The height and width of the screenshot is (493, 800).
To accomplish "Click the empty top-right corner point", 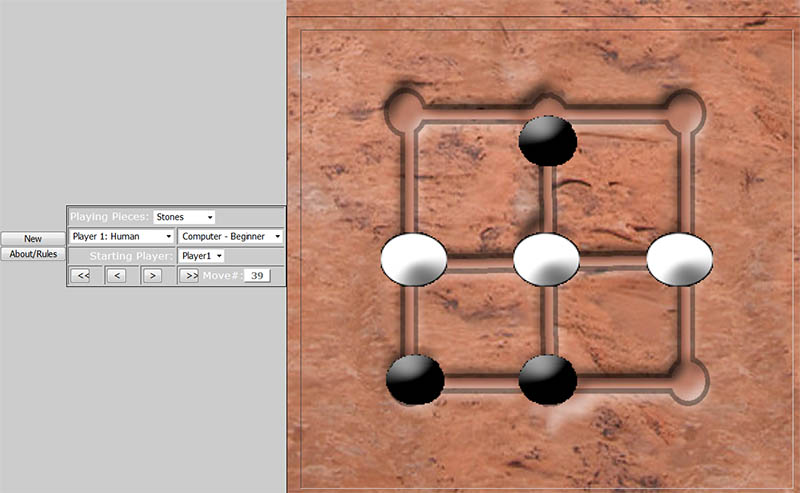I will coord(685,107).
